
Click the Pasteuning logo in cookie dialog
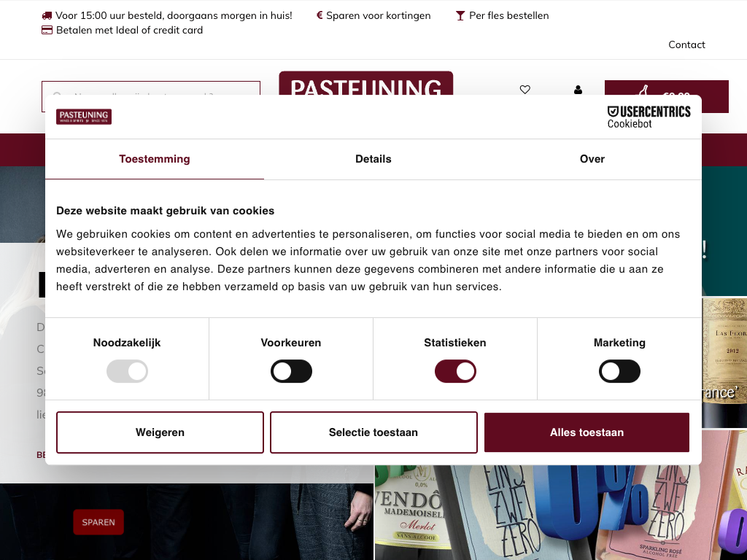pos(84,117)
